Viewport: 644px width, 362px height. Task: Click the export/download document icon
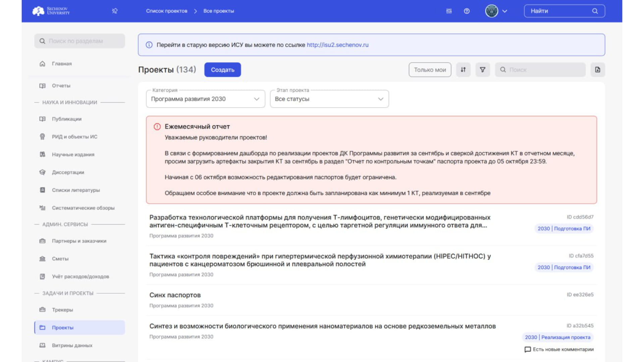click(x=598, y=69)
